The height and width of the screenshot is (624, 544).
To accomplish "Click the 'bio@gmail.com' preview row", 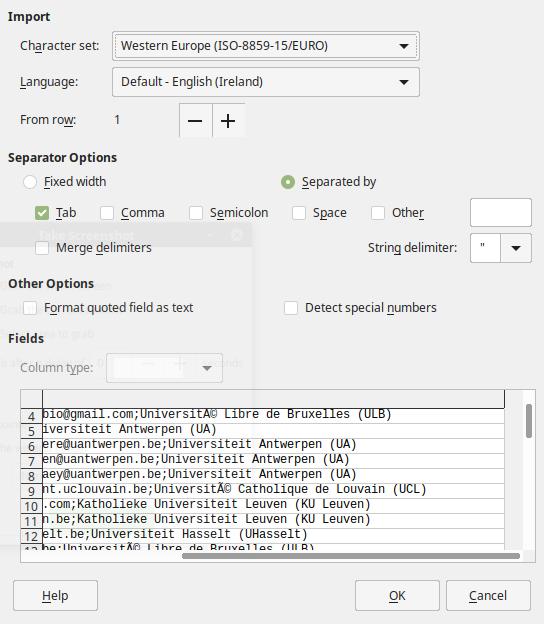I will (273, 414).
